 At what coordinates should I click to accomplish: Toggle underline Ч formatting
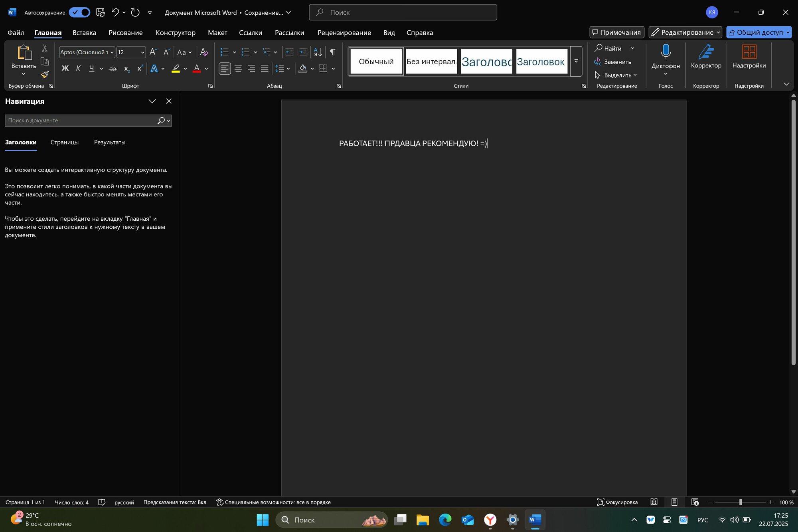(x=91, y=69)
